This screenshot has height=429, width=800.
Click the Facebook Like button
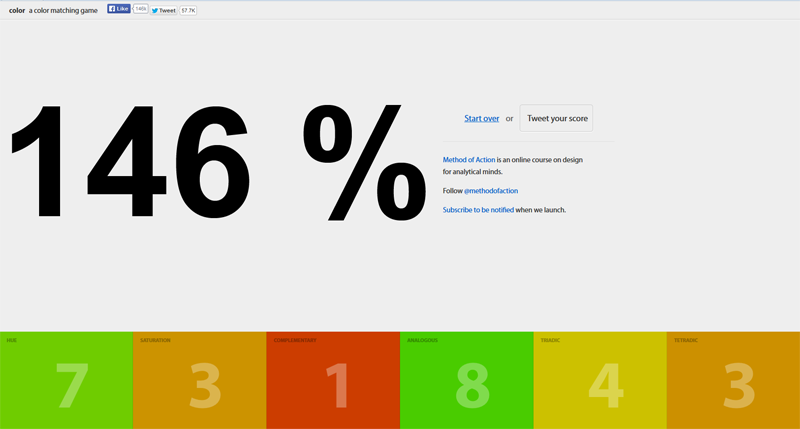point(119,9)
